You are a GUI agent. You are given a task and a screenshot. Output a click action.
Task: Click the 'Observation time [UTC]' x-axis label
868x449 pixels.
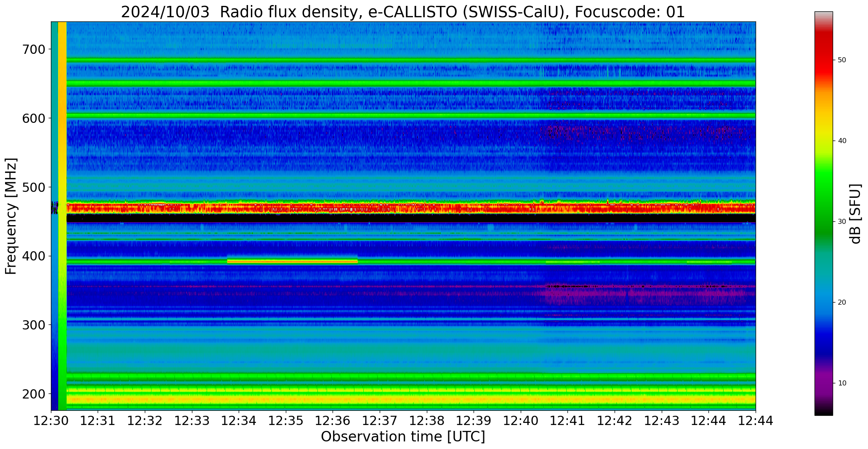(403, 437)
